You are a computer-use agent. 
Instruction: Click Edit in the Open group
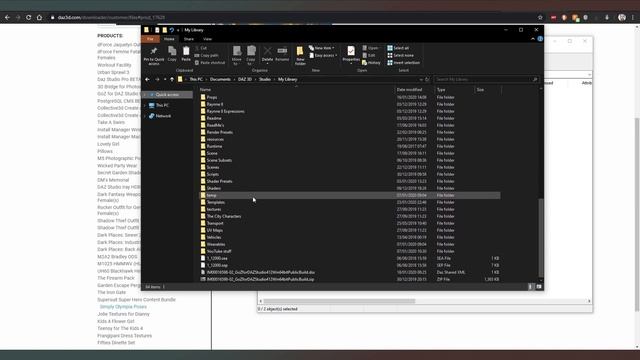pyautogui.click(x=369, y=56)
